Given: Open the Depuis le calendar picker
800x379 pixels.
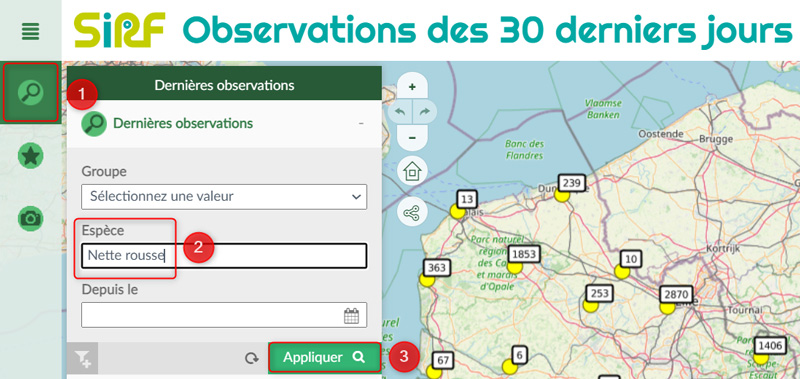Looking at the screenshot, I should click(352, 316).
